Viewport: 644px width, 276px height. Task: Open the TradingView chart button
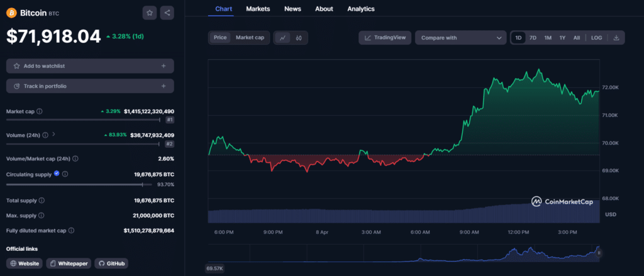click(385, 38)
